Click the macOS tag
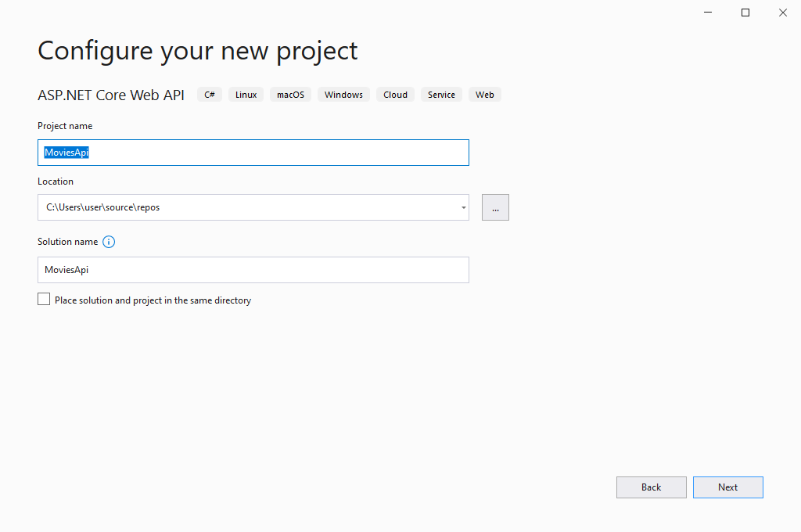The image size is (801, 532). pos(290,94)
